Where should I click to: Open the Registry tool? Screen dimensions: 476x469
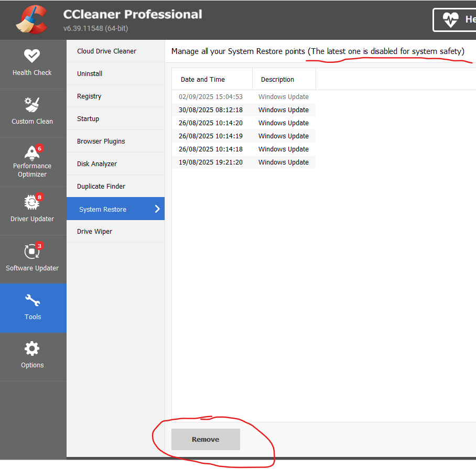89,96
